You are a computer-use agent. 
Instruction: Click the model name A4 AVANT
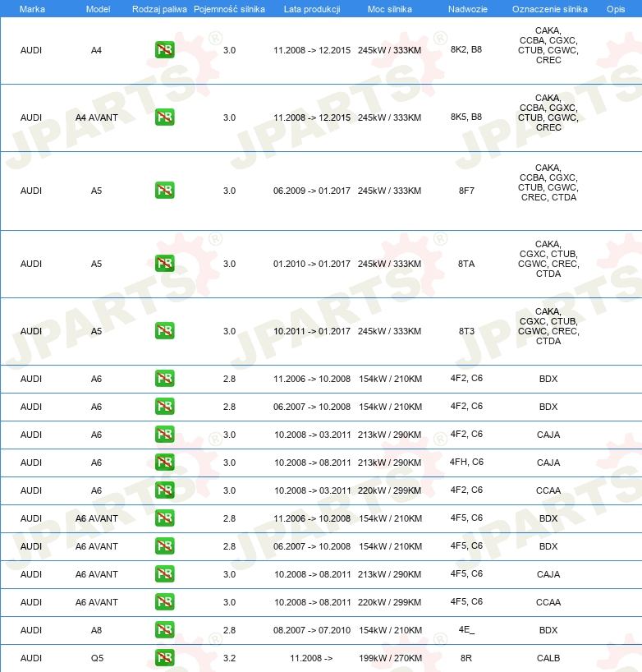pos(96,117)
